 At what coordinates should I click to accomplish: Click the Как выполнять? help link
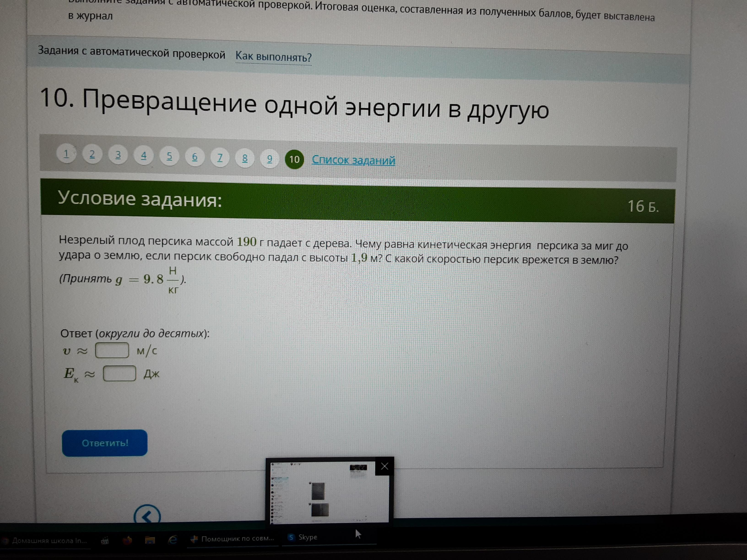273,56
